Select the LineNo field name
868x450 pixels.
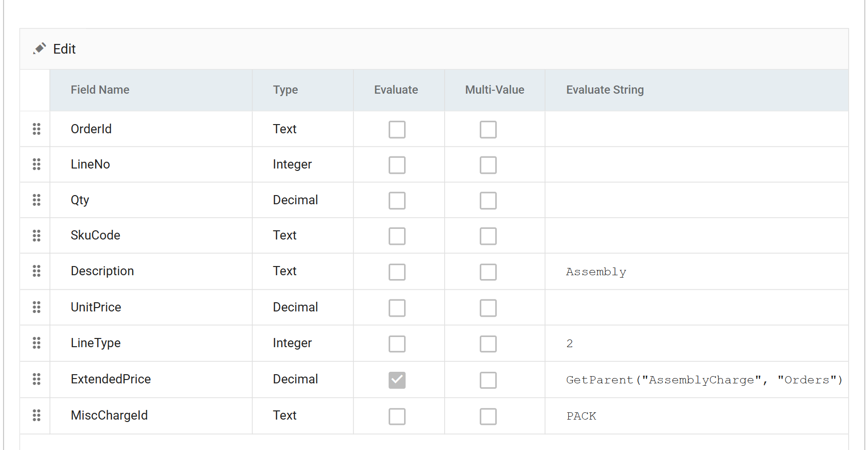click(x=90, y=164)
